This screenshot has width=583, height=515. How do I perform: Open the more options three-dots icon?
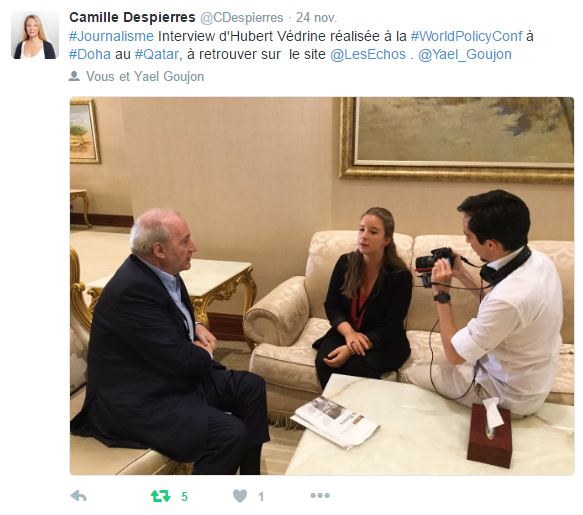[320, 495]
